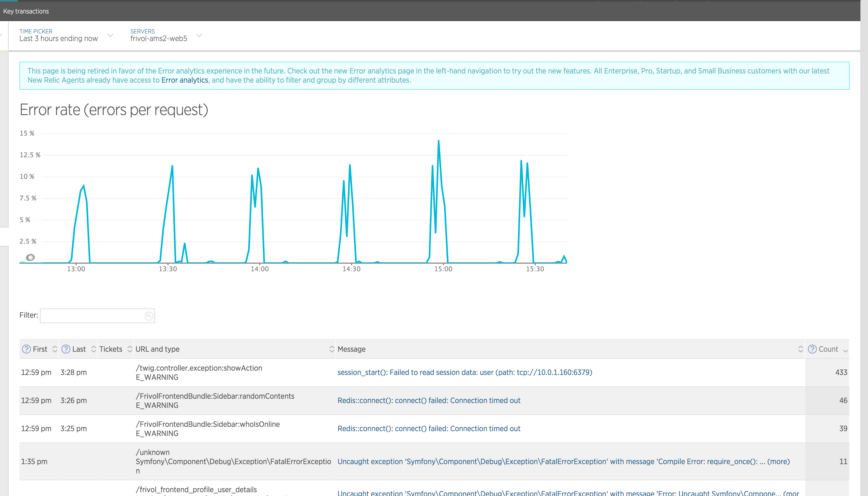The height and width of the screenshot is (496, 868).
Task: Open session_start() Failed to read session error
Action: (x=465, y=372)
